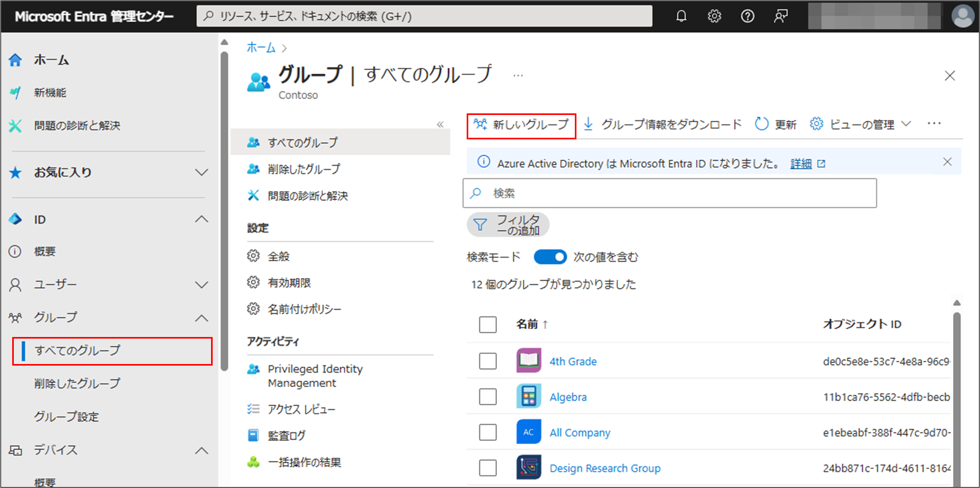The height and width of the screenshot is (488, 980).
Task: Check the All Company row checkbox
Action: (x=488, y=432)
